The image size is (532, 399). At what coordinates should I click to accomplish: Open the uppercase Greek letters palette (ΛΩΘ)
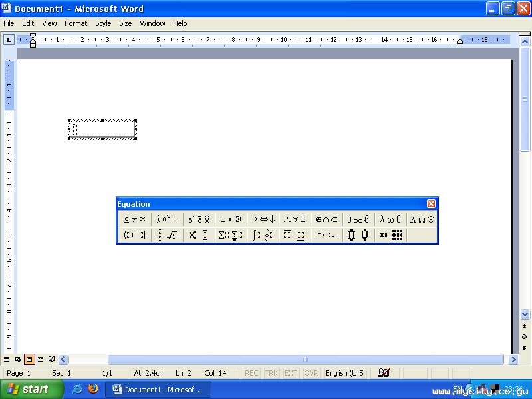click(x=422, y=219)
